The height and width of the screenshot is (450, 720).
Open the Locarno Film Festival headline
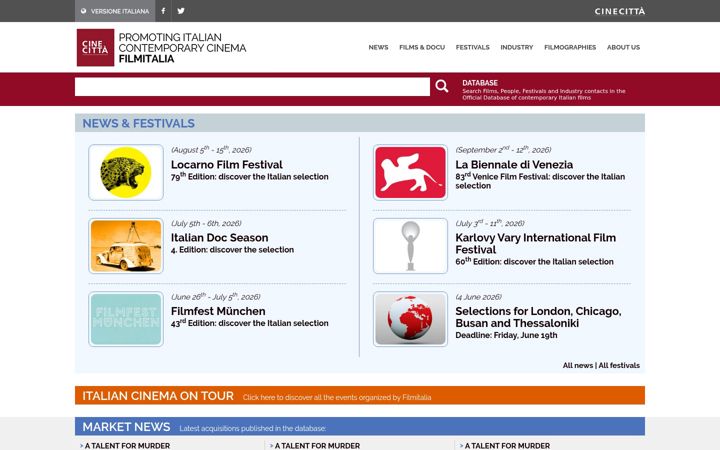[x=227, y=164]
